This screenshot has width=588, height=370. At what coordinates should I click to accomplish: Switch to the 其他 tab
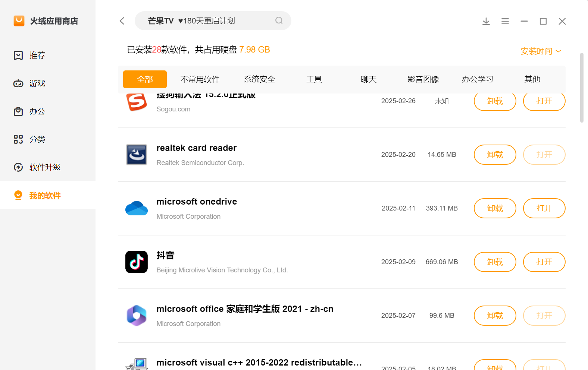[x=532, y=79]
